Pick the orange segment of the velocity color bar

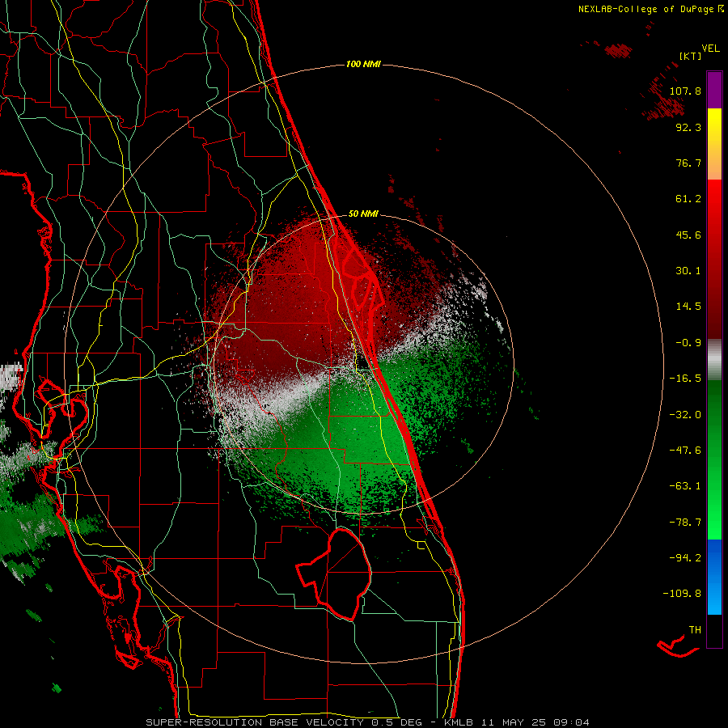(x=714, y=162)
